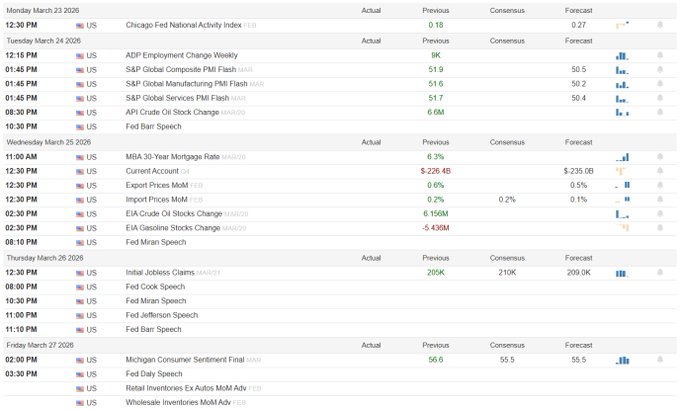Click the US flag beside Fed Cook Speech
680x410 pixels.
tap(80, 286)
